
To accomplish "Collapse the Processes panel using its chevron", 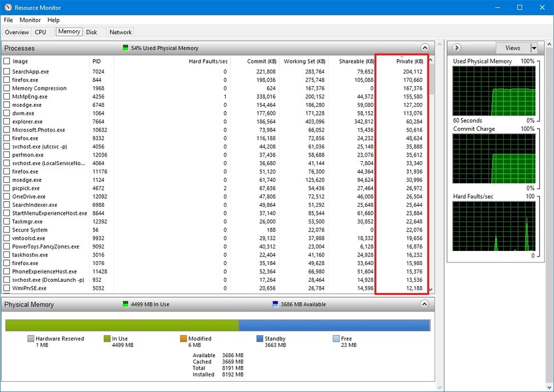I will (425, 48).
